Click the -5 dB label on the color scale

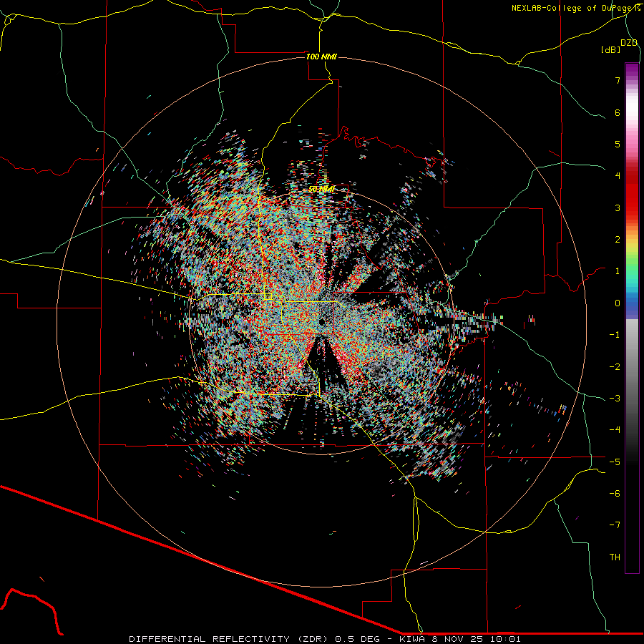(x=615, y=462)
